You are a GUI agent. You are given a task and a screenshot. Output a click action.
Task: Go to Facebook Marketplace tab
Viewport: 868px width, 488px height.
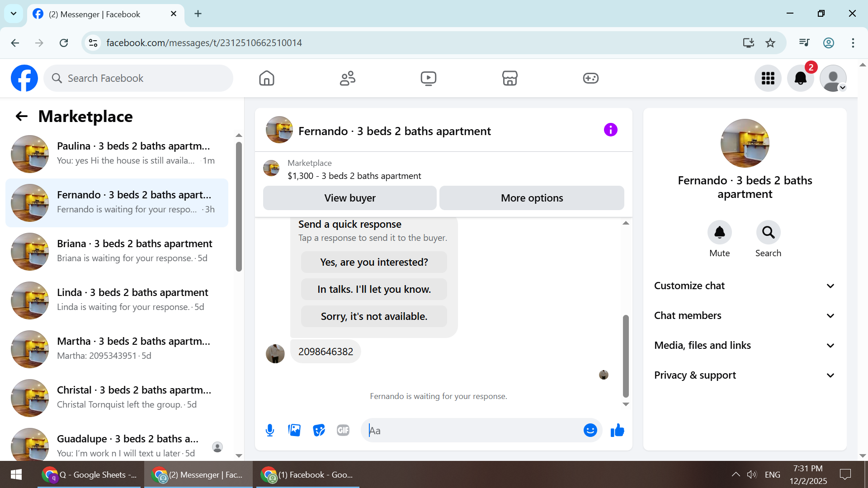coord(509,78)
